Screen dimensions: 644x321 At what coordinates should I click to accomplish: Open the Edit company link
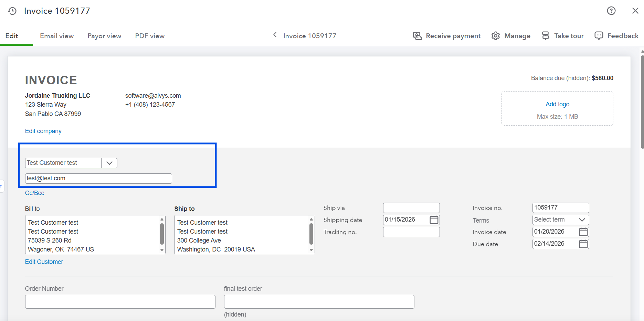43,131
